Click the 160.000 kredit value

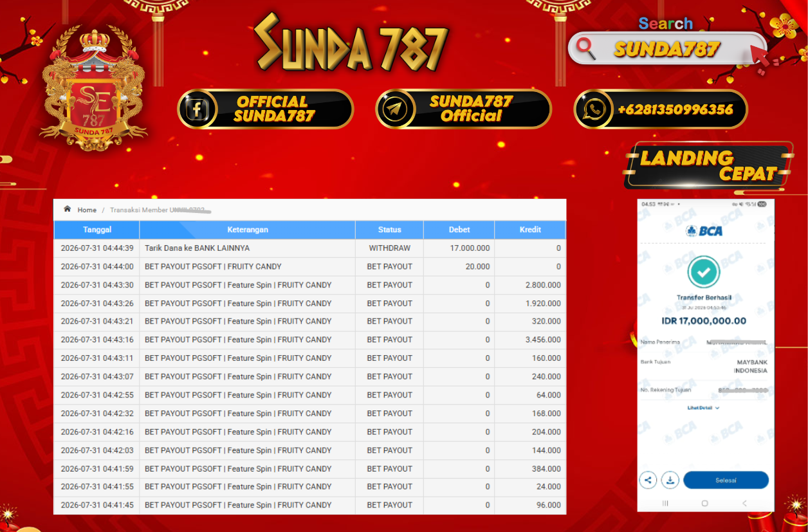(x=547, y=358)
